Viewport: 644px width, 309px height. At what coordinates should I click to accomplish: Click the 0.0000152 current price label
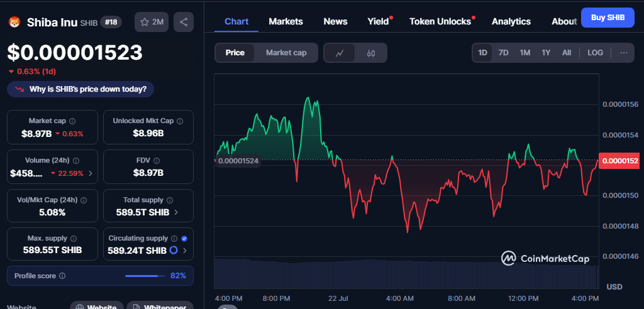620,160
